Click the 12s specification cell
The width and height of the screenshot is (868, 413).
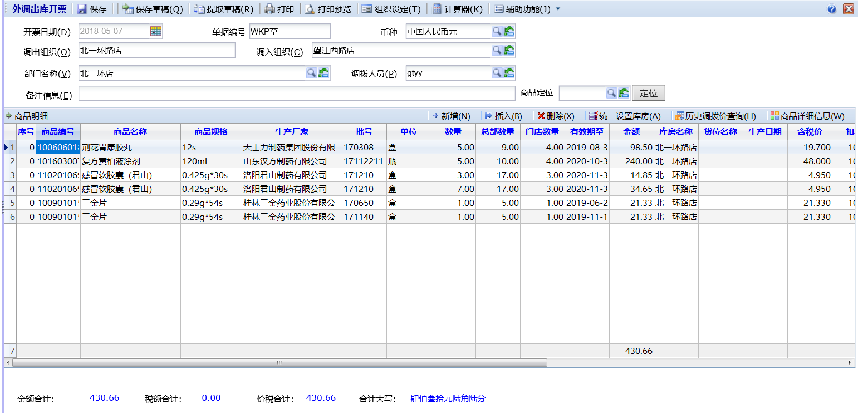[211, 147]
